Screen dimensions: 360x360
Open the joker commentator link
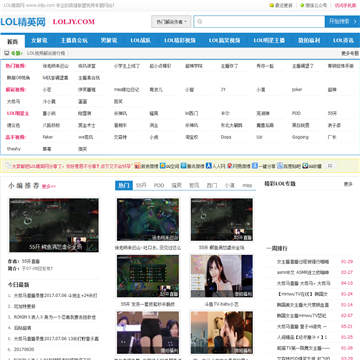click(x=297, y=90)
